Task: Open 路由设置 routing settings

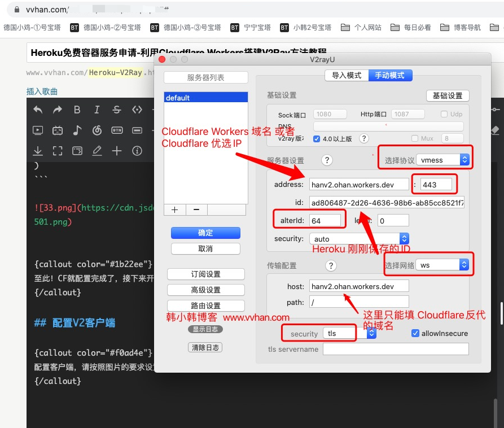Action: click(x=205, y=305)
